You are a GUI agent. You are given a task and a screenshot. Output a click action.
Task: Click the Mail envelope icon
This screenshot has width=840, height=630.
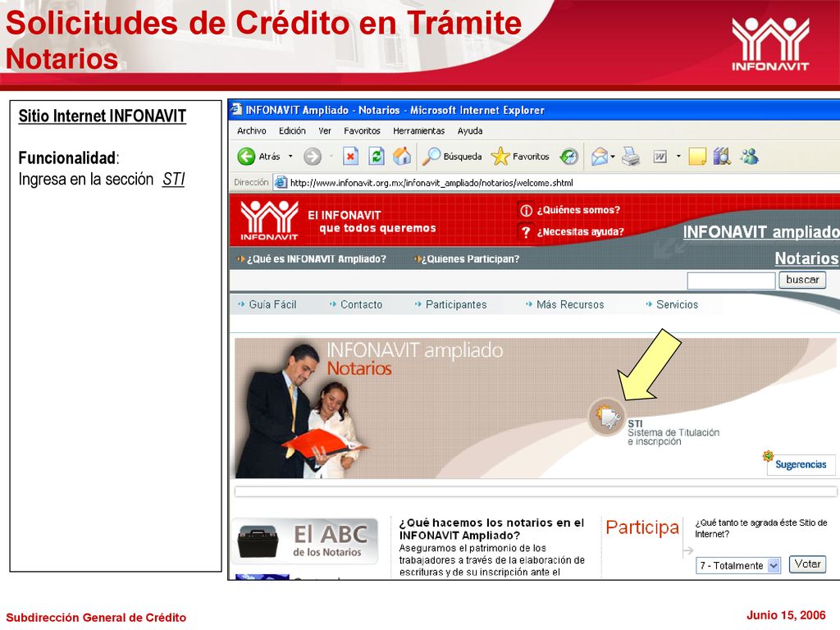coord(600,157)
